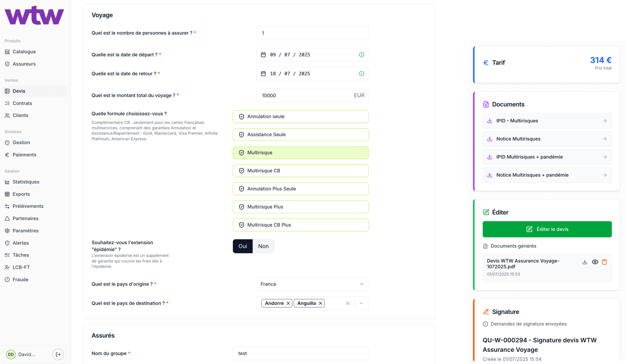Image resolution: width=628 pixels, height=364 pixels.
Task: Download the generated devis PDF
Action: (x=584, y=262)
